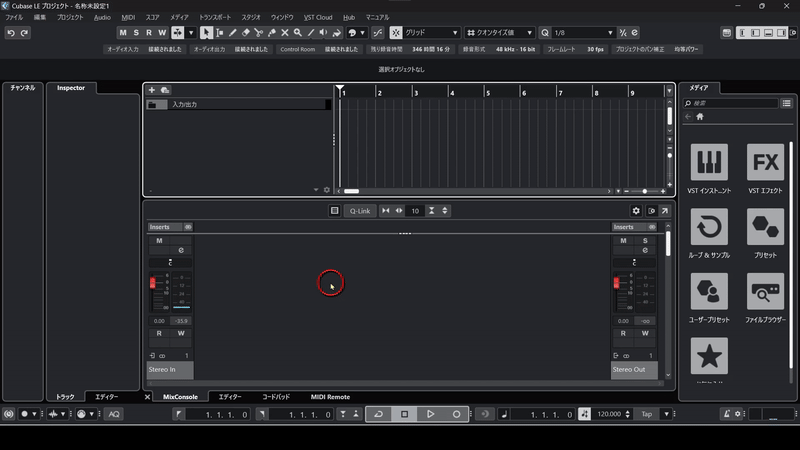Mute the Stereo In channel
Screen dimensions: 800x450
tap(159, 241)
